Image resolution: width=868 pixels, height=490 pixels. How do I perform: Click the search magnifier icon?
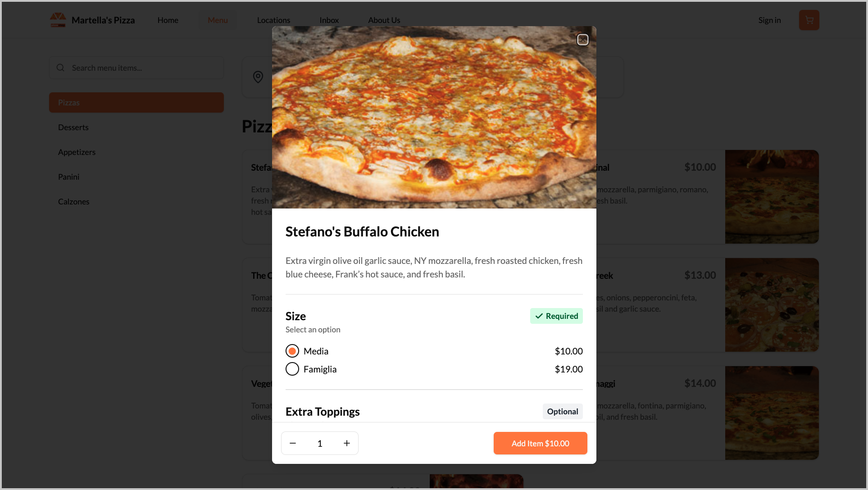[60, 68]
